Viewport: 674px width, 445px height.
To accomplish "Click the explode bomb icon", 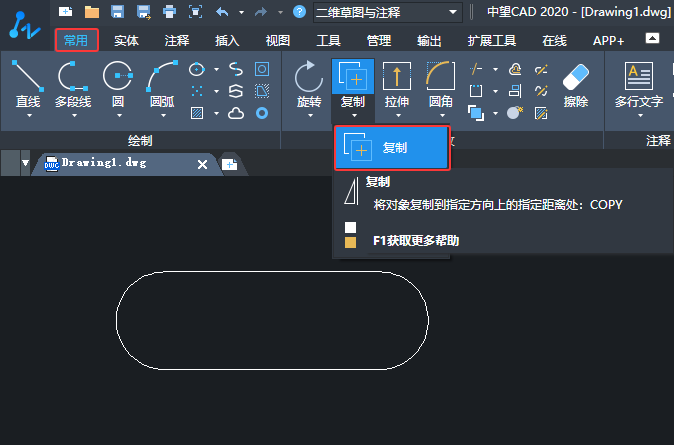I will pos(515,114).
